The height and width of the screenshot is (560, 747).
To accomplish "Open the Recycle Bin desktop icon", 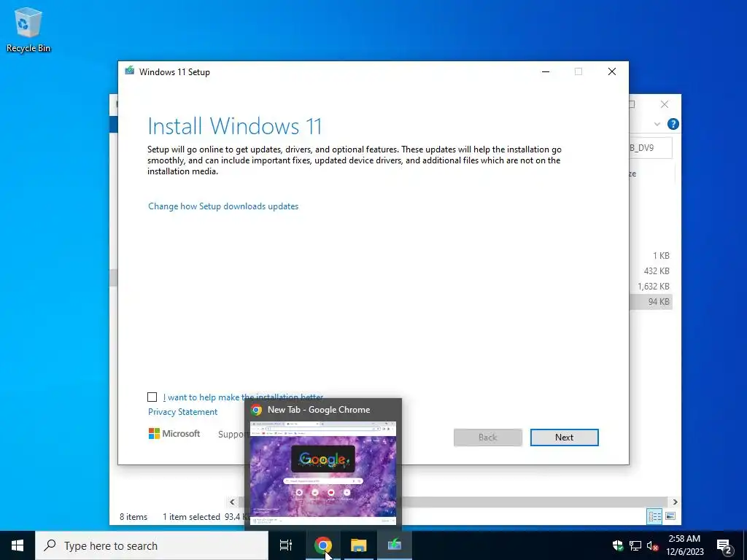I will (28, 29).
